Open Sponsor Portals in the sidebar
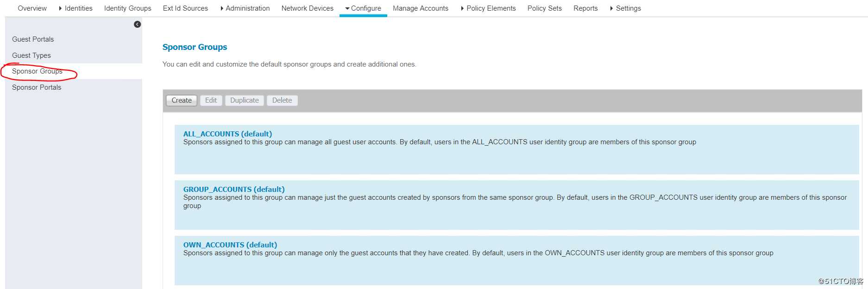The width and height of the screenshot is (868, 289). [x=37, y=87]
